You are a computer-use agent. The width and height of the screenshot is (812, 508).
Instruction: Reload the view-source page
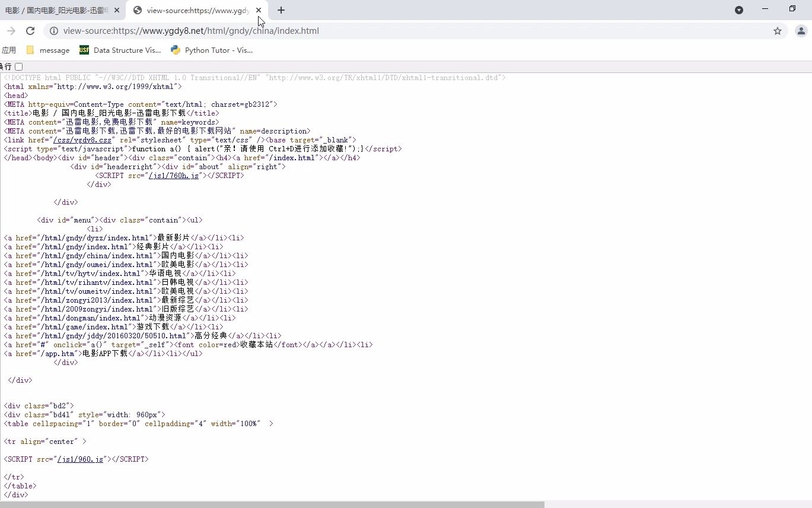point(30,31)
